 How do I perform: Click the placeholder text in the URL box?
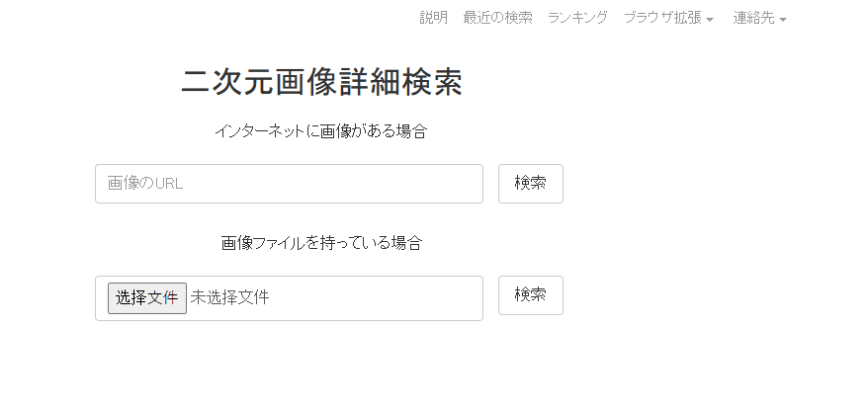click(145, 184)
